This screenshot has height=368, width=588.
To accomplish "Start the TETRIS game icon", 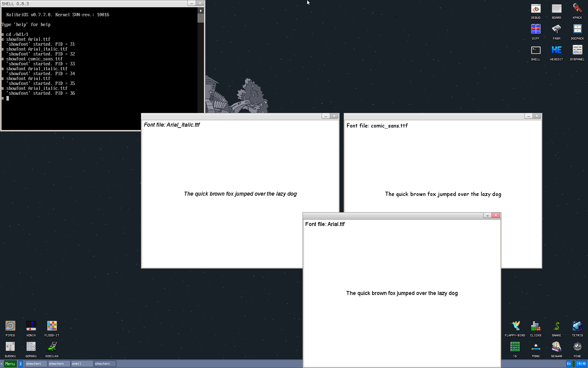I will (577, 326).
